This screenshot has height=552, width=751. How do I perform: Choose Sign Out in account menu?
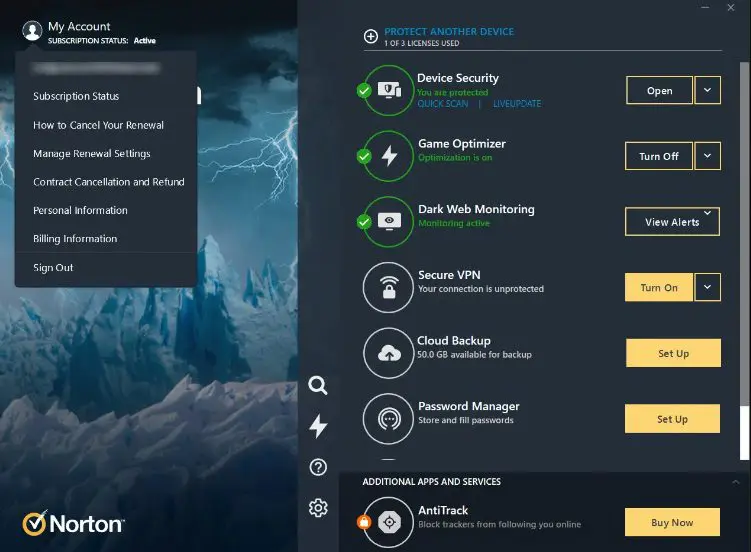pos(53,268)
